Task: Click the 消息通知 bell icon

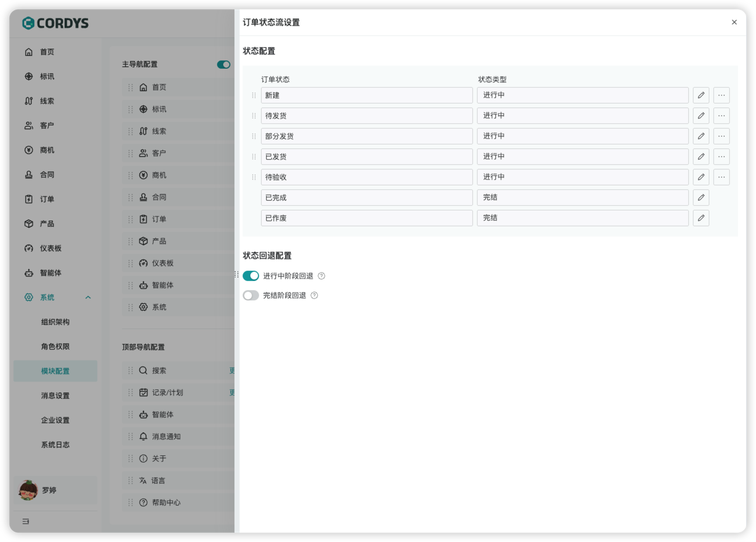Action: click(143, 436)
